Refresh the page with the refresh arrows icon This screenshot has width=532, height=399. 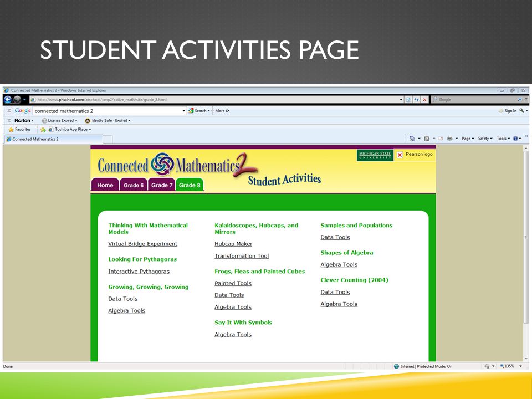[416, 100]
